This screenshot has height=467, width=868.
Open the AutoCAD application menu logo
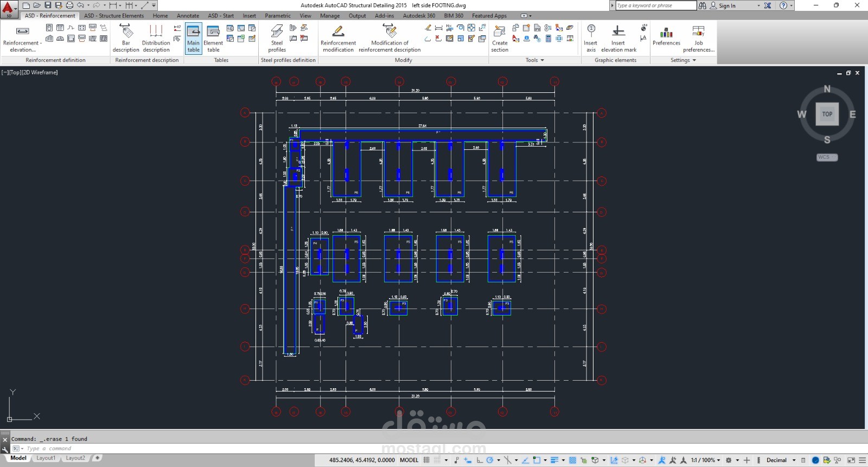coord(8,9)
